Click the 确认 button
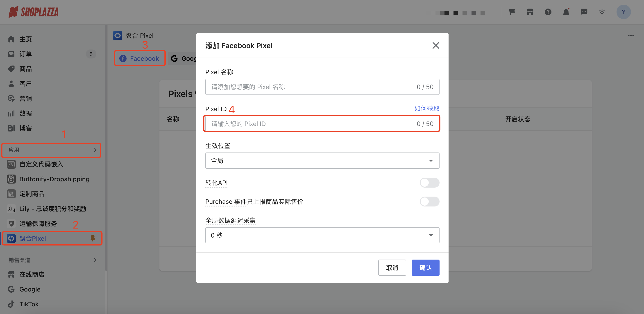644x314 pixels. point(425,267)
